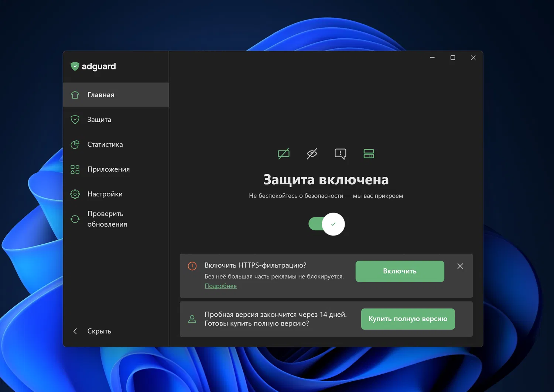
Task: Click the left chevron beside Скрыть
Action: [75, 331]
